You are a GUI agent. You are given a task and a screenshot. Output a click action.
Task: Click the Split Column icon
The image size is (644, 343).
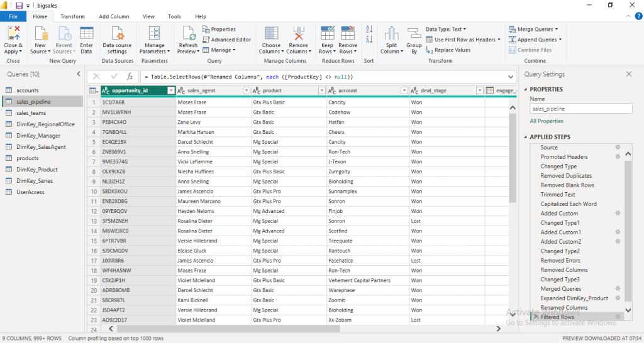392,33
